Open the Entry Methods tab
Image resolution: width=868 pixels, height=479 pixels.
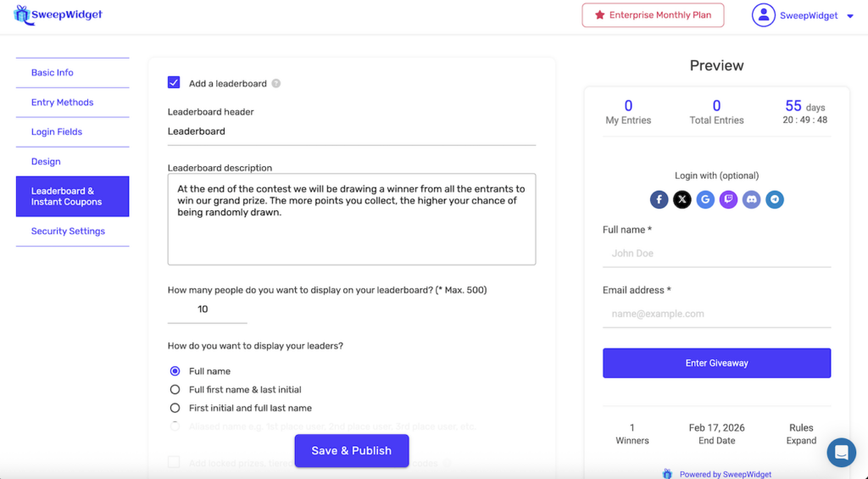pyautogui.click(x=63, y=103)
